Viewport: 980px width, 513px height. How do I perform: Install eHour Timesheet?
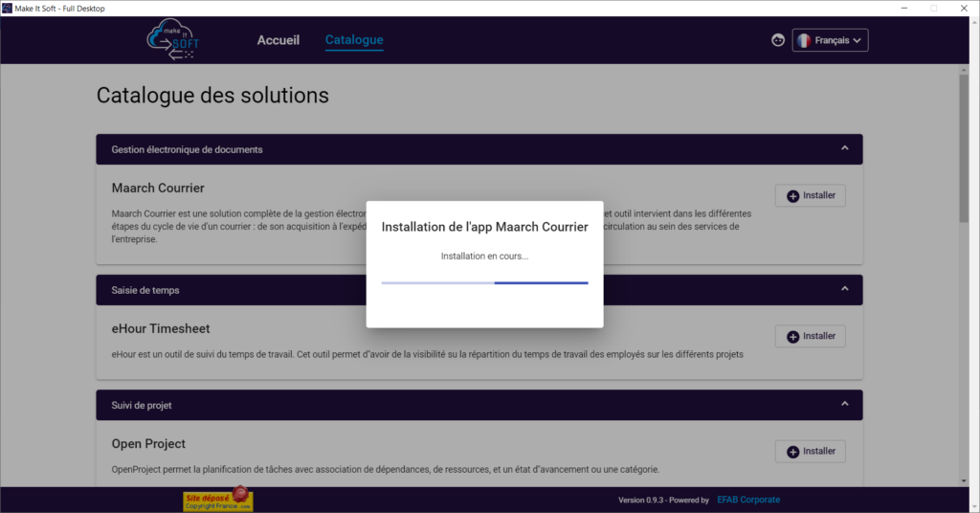click(x=810, y=336)
